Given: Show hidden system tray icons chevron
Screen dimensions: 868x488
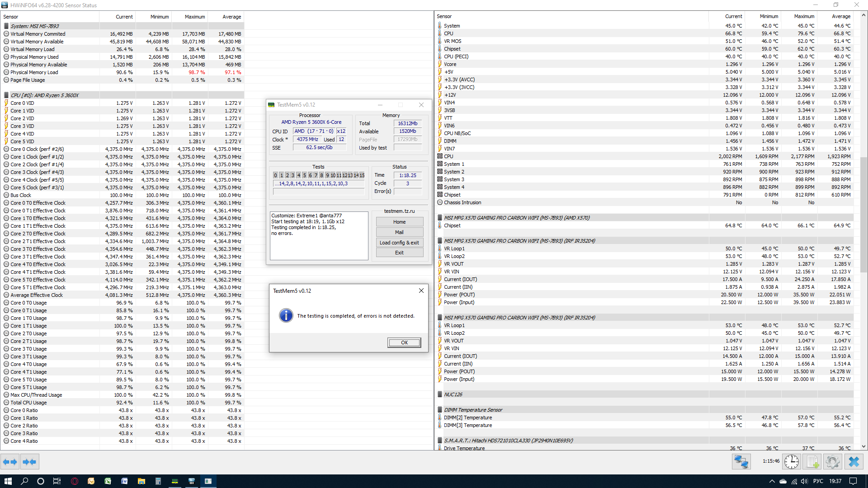Looking at the screenshot, I should (772, 481).
